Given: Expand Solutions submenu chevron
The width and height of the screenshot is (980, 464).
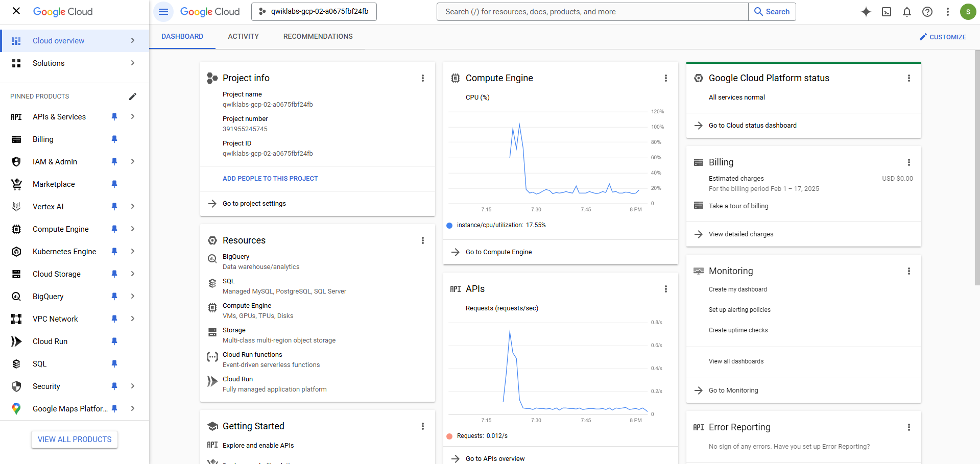Looking at the screenshot, I should click(133, 63).
